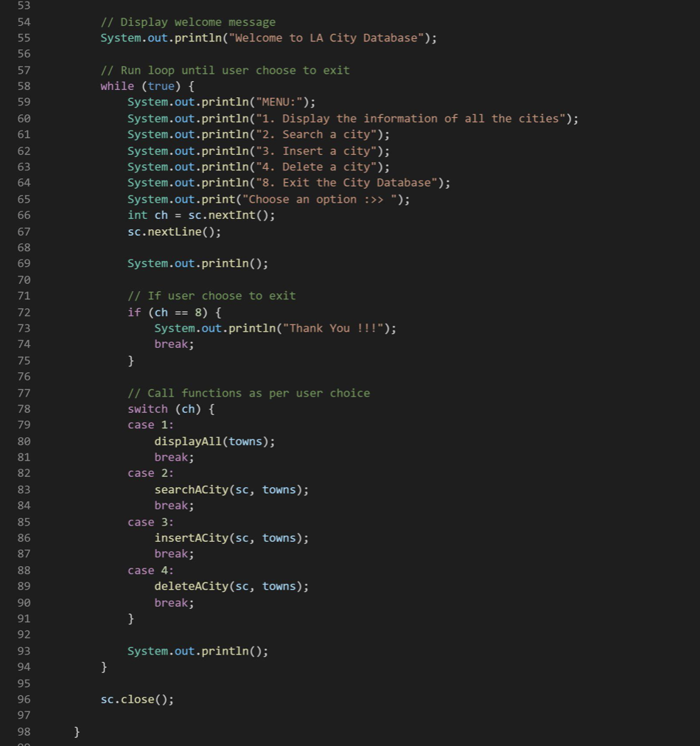
Task: Click the println call on line 69
Action: (197, 264)
